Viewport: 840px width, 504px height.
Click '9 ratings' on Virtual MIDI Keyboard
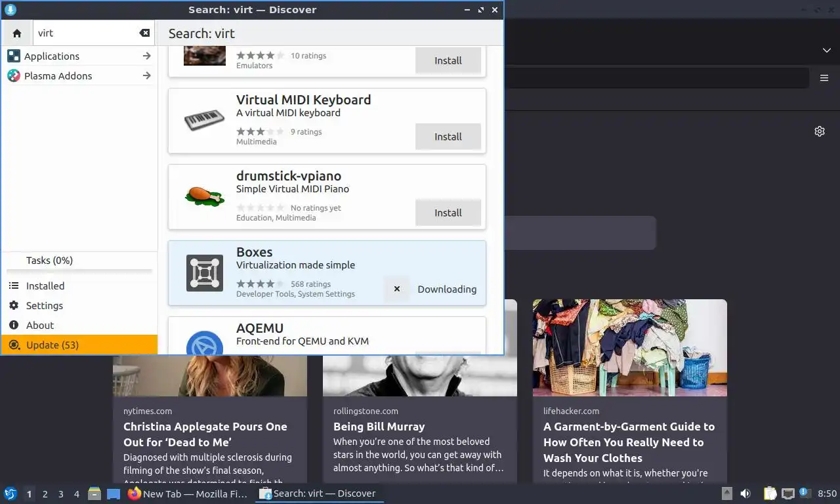point(306,132)
